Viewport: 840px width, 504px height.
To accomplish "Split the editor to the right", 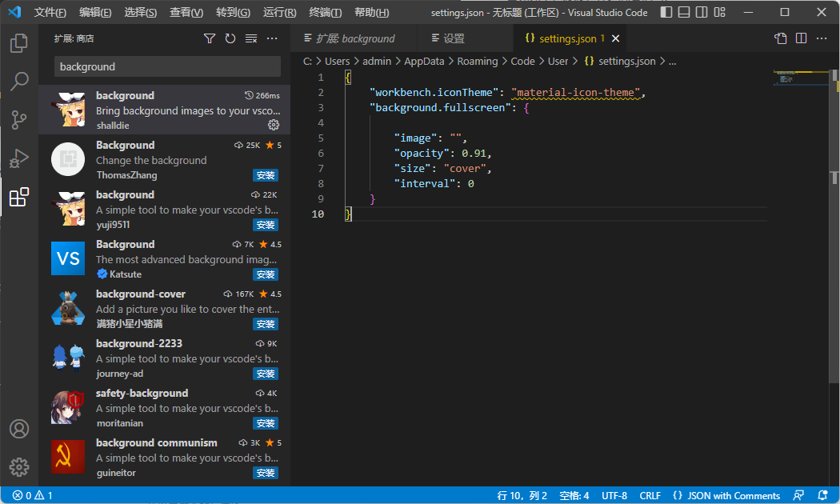I will 801,38.
